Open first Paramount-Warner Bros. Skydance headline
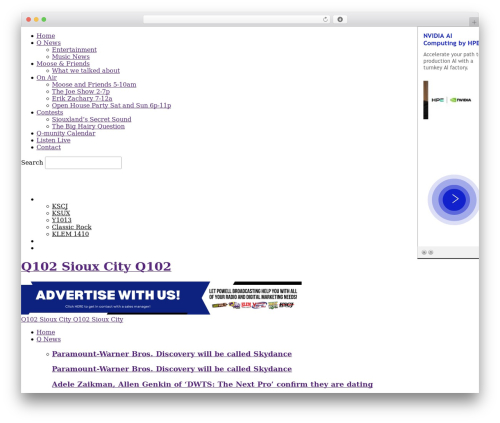 point(172,354)
